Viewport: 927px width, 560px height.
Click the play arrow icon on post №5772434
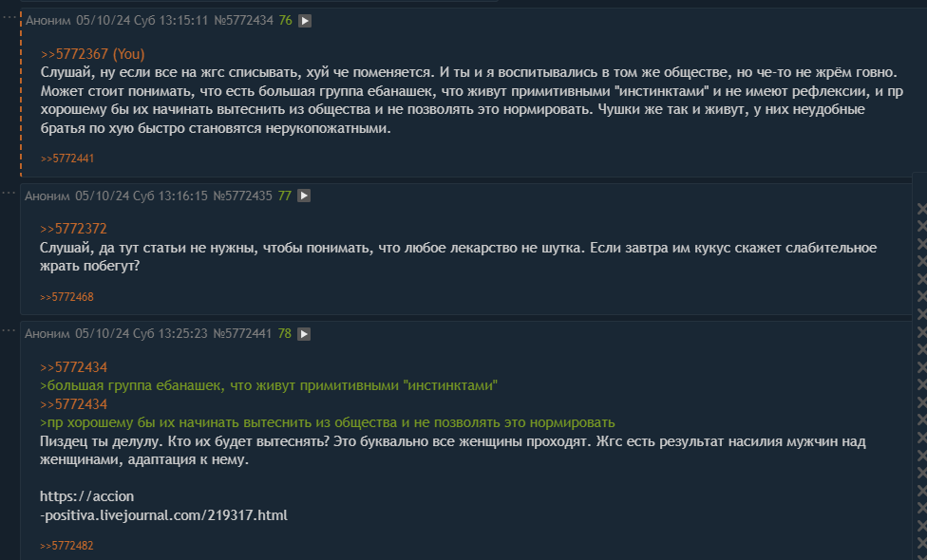pyautogui.click(x=305, y=21)
